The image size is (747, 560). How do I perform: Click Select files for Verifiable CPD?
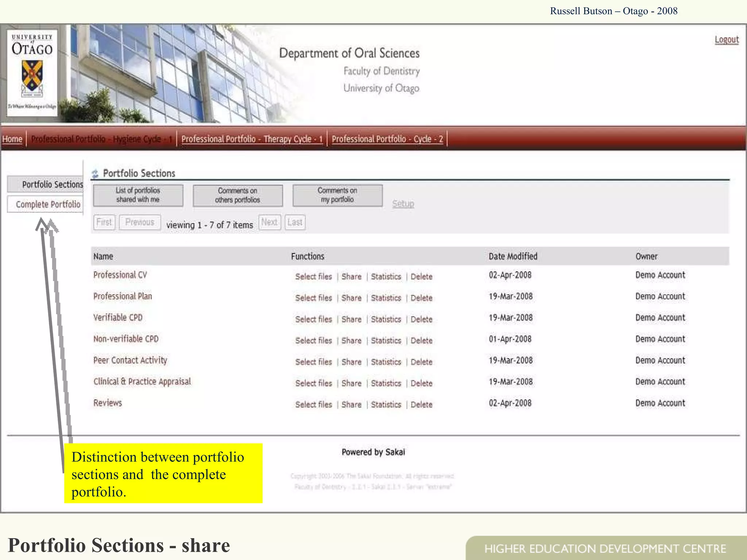(x=313, y=319)
